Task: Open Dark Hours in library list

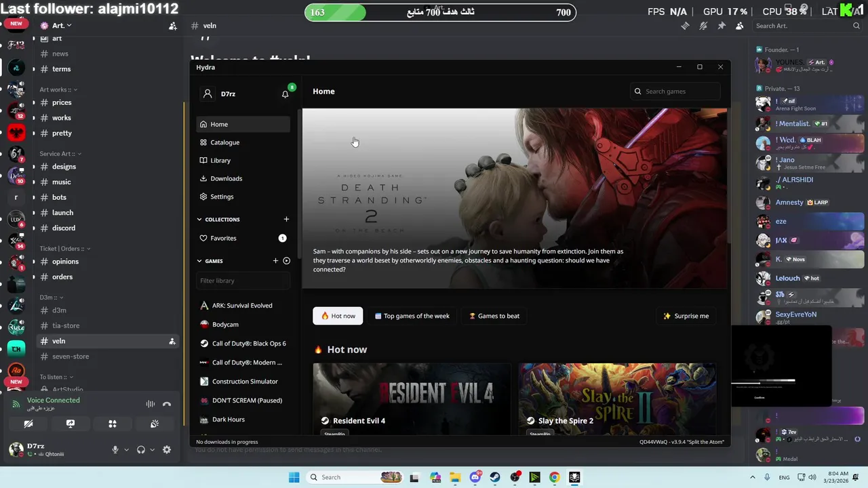Action: click(243, 420)
